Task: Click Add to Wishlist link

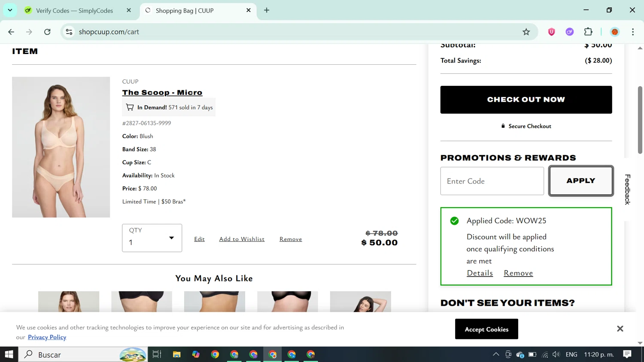Action: coord(242,239)
